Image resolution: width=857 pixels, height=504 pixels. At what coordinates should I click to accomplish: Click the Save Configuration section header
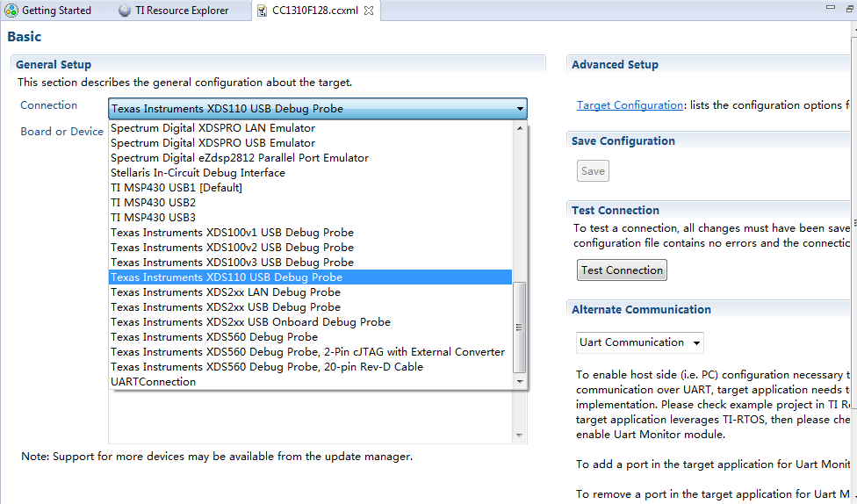click(623, 141)
